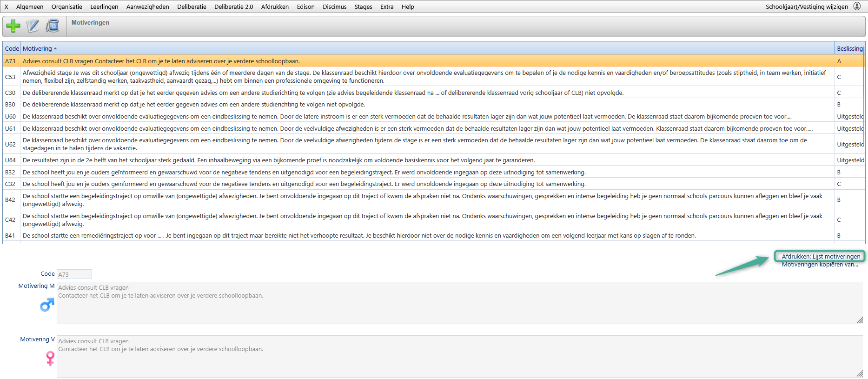The height and width of the screenshot is (379, 868).
Task: Click Afdrukken: Lijst motiveringen link
Action: pyautogui.click(x=821, y=256)
